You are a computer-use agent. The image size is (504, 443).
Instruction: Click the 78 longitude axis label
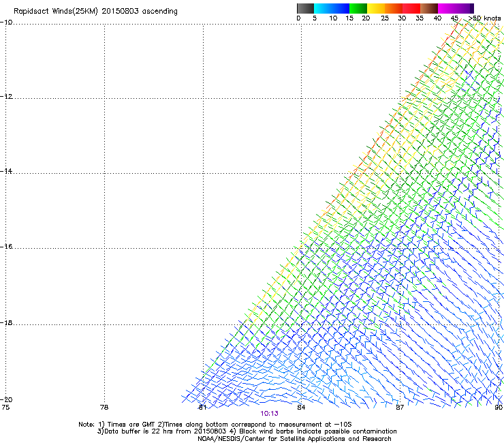(104, 408)
